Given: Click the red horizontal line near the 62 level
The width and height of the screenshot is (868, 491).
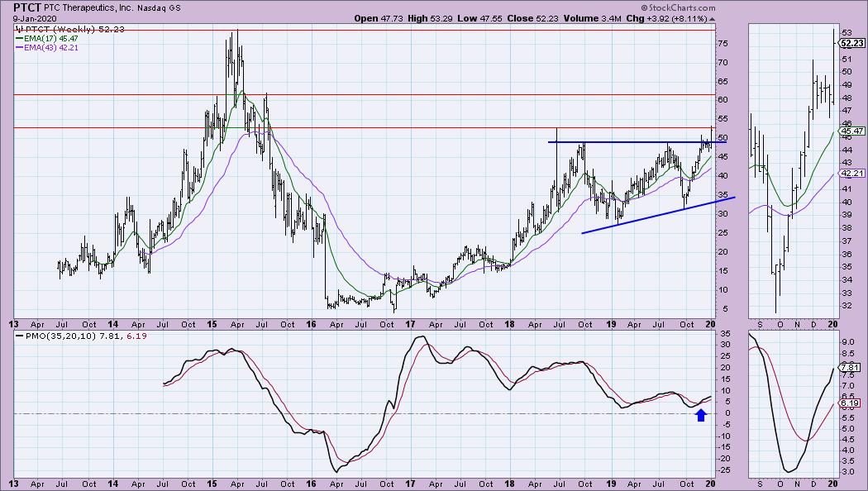Looking at the screenshot, I should pos(365,95).
